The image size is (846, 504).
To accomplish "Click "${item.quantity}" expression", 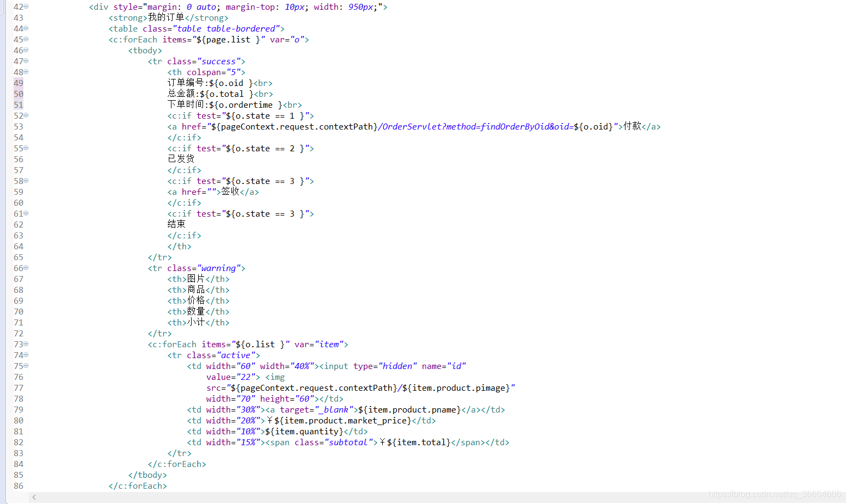I will pyautogui.click(x=304, y=431).
